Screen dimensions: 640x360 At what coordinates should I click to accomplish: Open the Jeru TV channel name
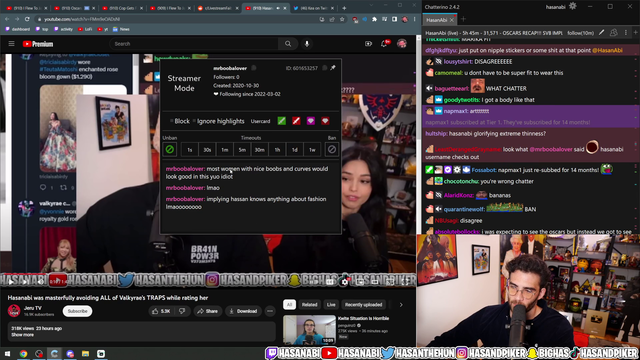point(33,308)
